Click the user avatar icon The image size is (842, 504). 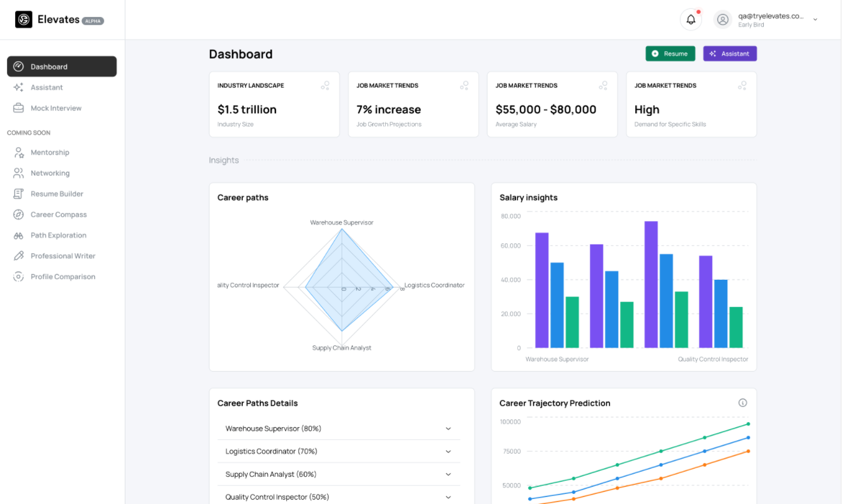point(723,20)
